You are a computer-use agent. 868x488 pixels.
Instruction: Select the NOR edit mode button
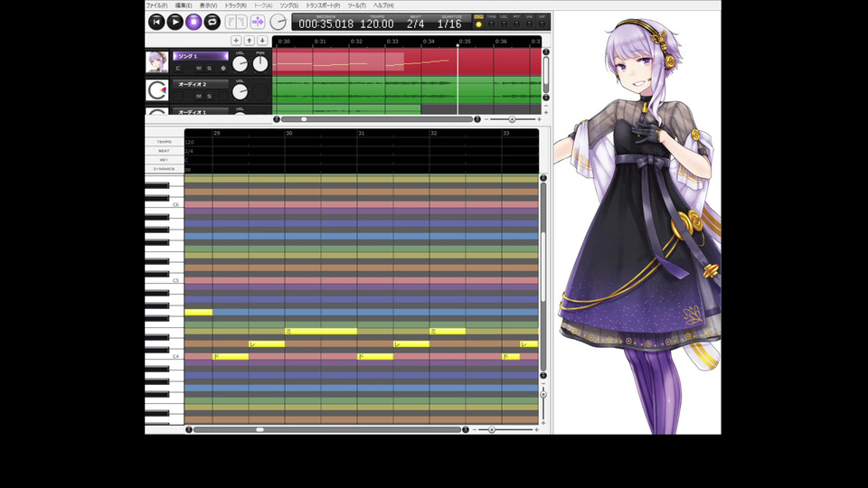tap(479, 22)
